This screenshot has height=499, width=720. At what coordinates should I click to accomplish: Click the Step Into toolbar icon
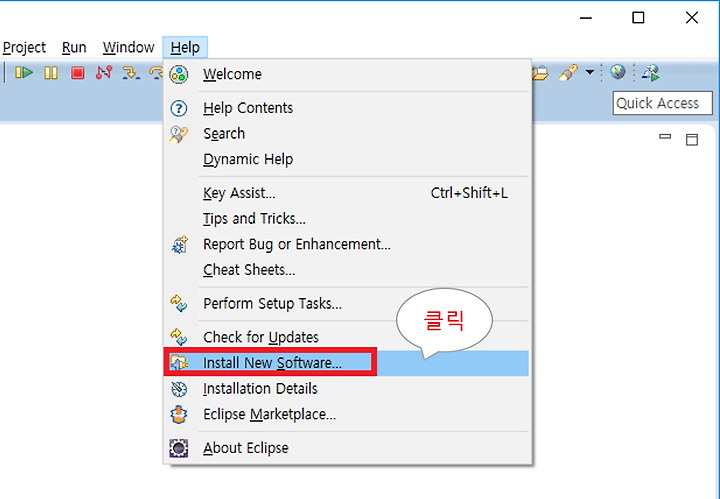[131, 73]
